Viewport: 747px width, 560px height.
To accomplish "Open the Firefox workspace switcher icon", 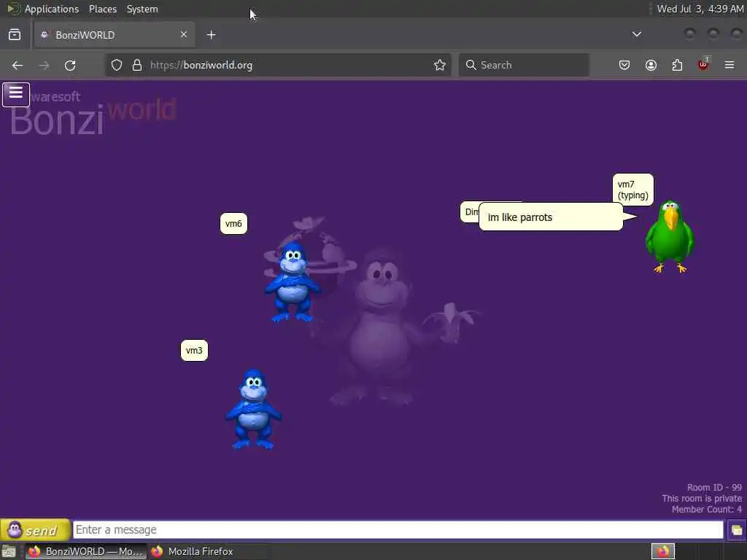I will click(662, 551).
